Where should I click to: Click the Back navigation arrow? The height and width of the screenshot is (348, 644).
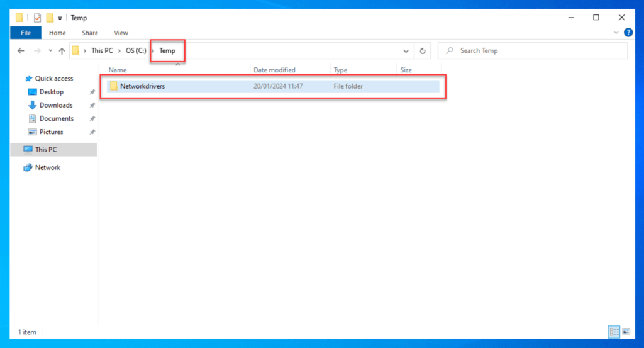click(x=21, y=51)
